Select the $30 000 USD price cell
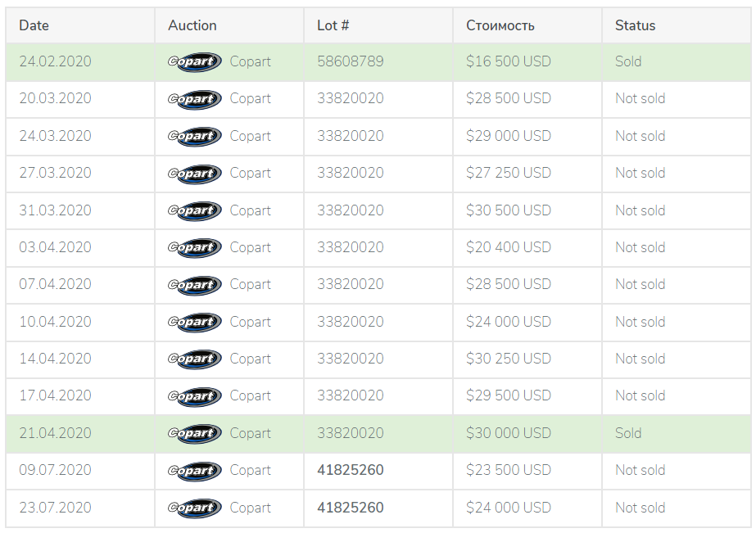756x533 pixels. 508,433
